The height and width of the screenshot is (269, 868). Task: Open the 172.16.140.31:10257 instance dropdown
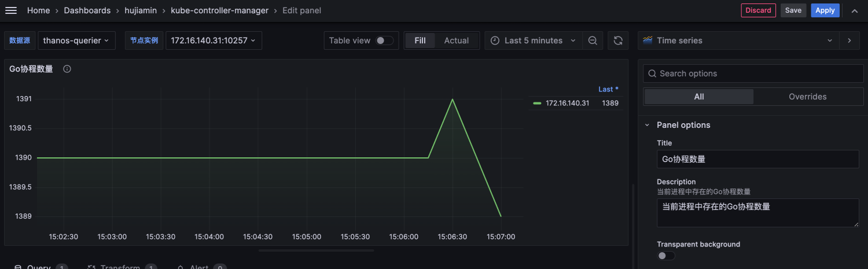pos(214,40)
